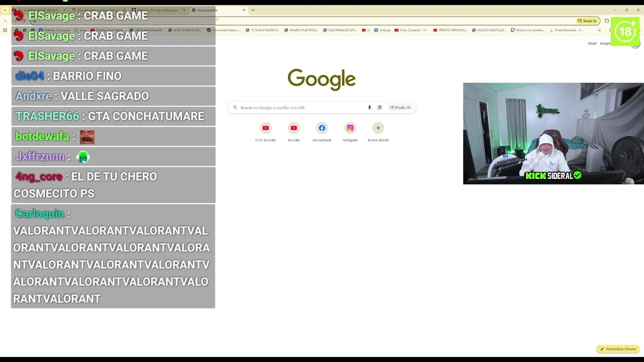Click Modo IA button inside Google search box
The image size is (644, 362).
tap(400, 108)
